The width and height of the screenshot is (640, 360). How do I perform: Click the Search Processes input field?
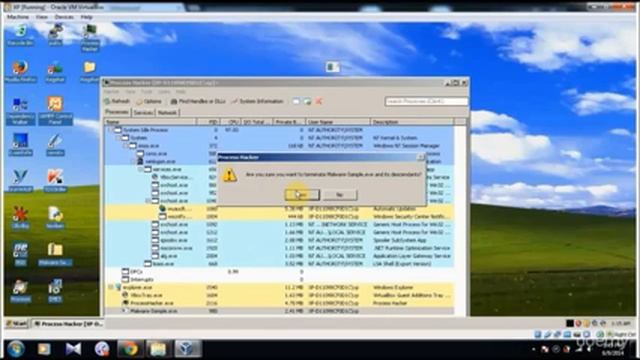pos(426,101)
